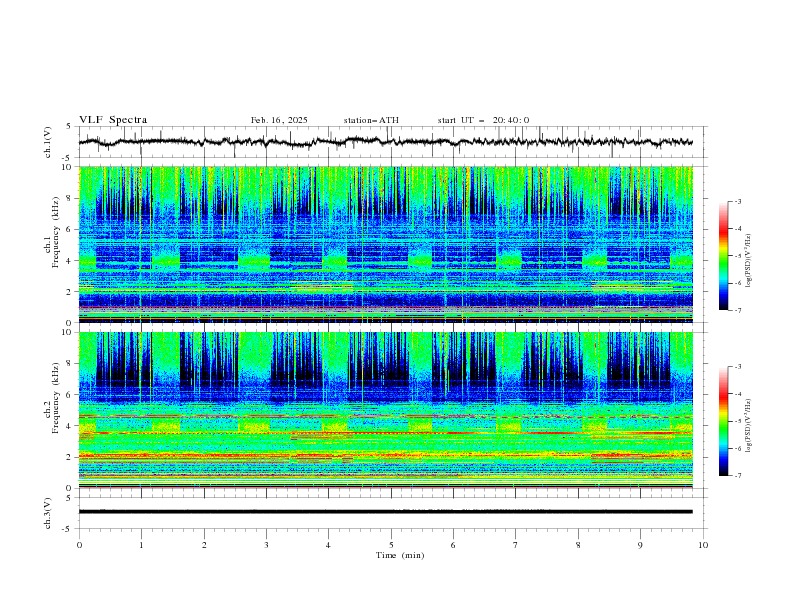Click time axis tick label '5'
792x612 pixels.
(391, 545)
